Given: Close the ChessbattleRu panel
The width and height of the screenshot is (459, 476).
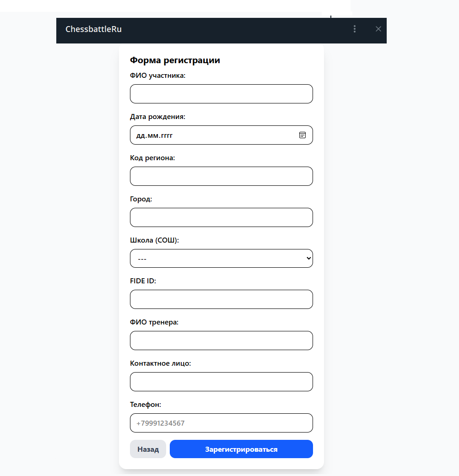Looking at the screenshot, I should [378, 29].
